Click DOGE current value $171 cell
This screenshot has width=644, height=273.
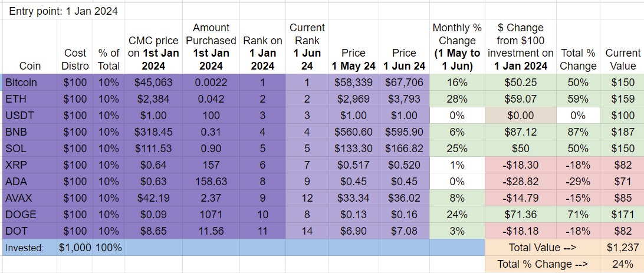tap(622, 214)
